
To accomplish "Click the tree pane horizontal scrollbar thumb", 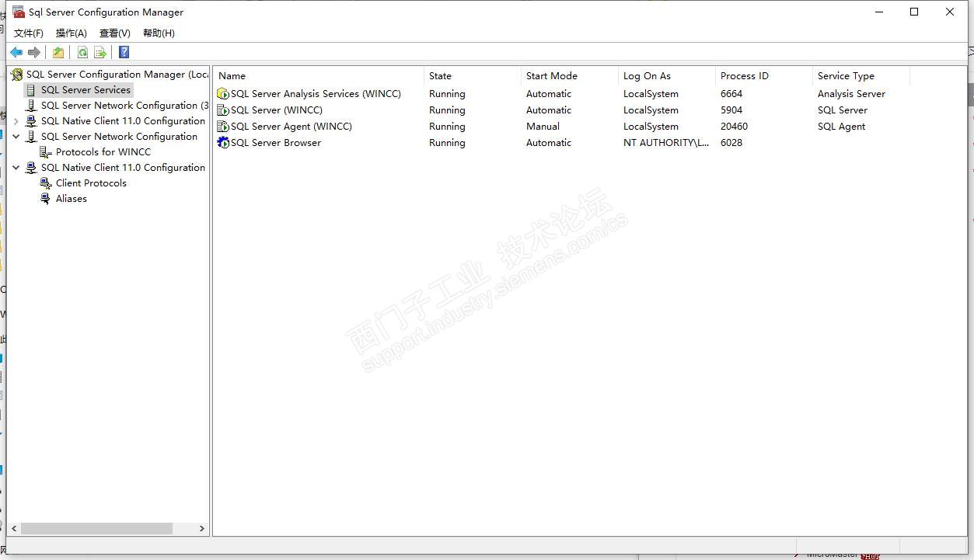I will 96,528.
